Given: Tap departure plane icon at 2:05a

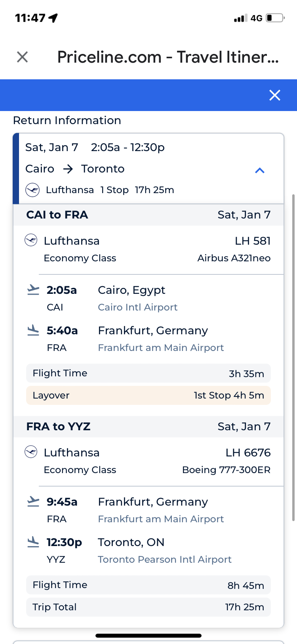Looking at the screenshot, I should pyautogui.click(x=33, y=290).
